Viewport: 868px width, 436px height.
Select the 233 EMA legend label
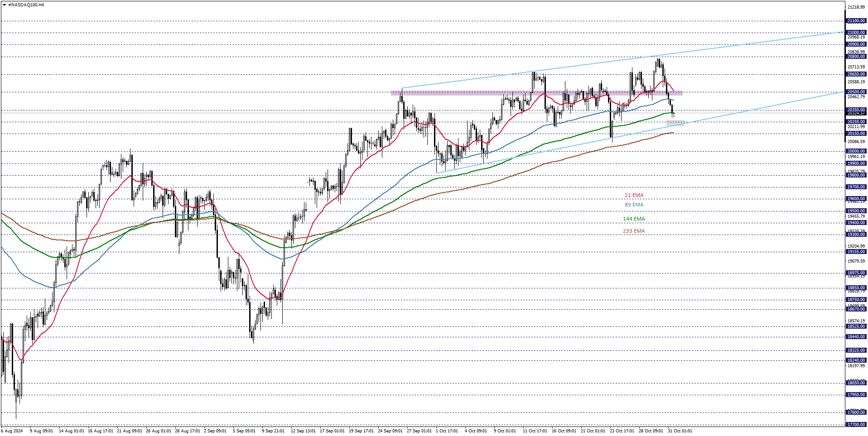(633, 231)
